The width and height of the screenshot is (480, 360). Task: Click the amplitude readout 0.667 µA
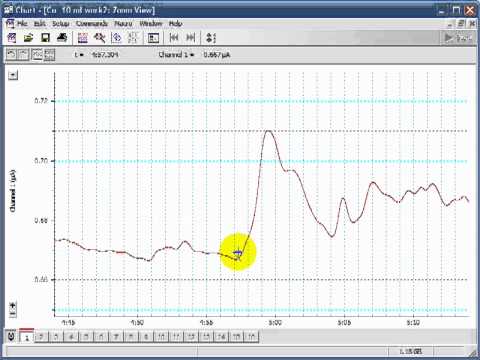click(x=217, y=55)
